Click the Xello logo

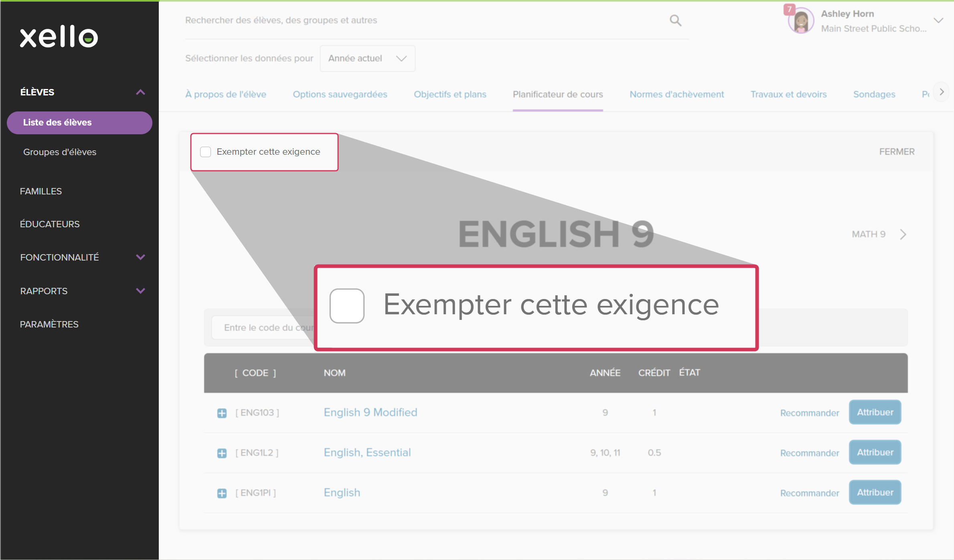point(59,37)
